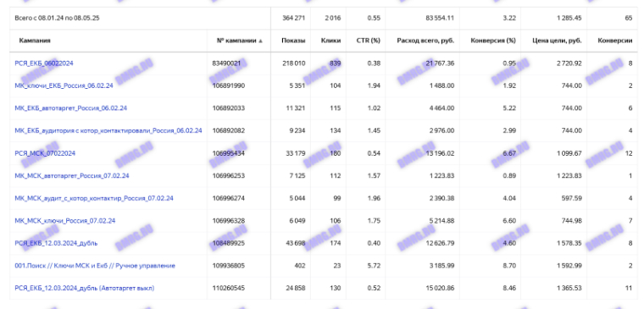Click spend value 15 020.86
The width and height of the screenshot is (644, 309).
click(440, 288)
